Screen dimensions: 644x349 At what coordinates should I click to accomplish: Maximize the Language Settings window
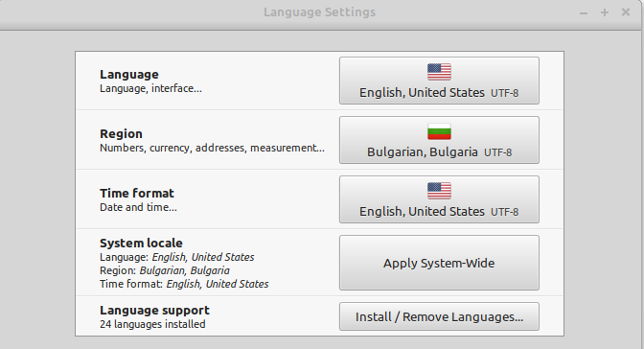604,12
